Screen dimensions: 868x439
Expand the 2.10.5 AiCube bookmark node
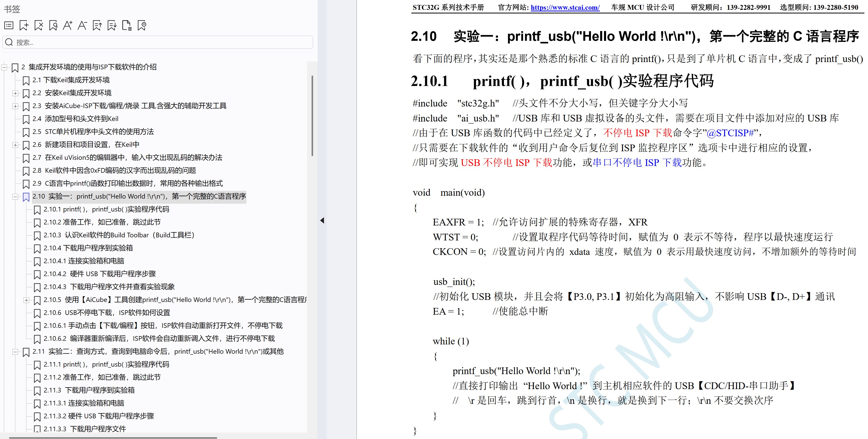tap(27, 300)
